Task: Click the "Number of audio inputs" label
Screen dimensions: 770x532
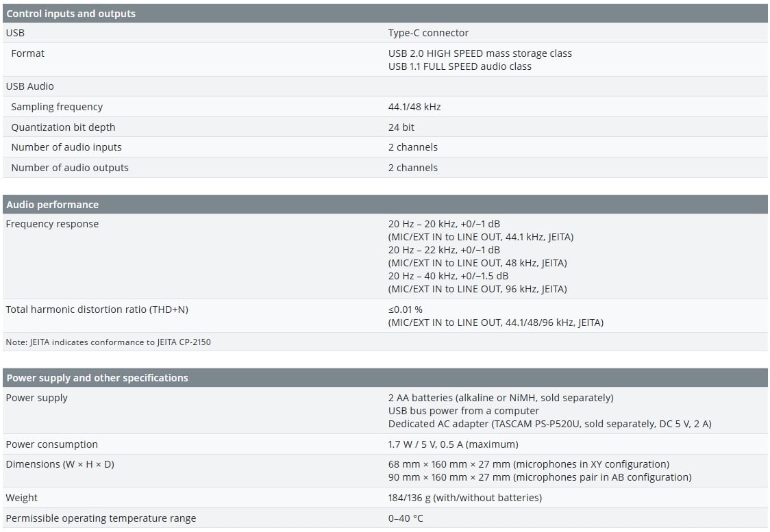Action: pyautogui.click(x=66, y=147)
